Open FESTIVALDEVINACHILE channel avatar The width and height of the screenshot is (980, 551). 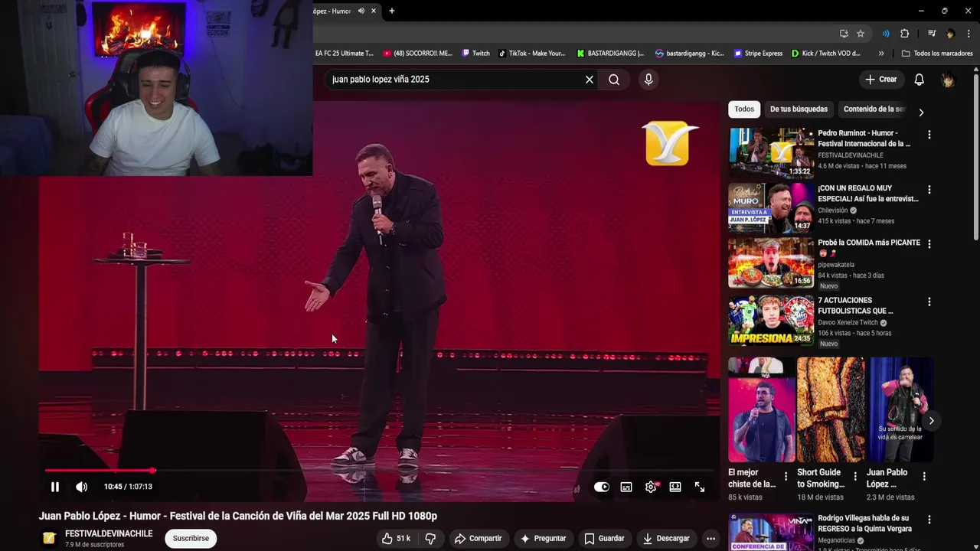[x=49, y=538]
